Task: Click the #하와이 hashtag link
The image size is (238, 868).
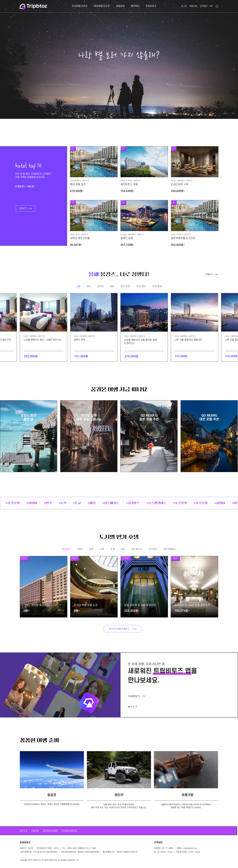Action: coord(32,503)
